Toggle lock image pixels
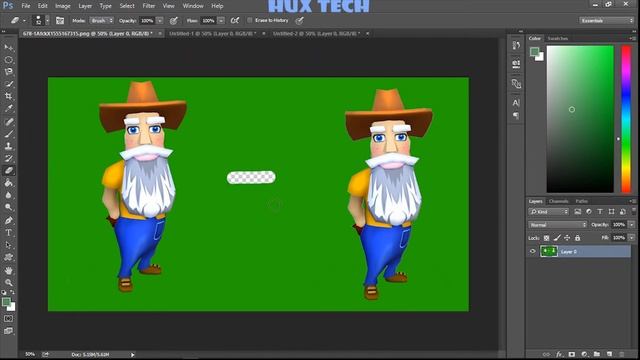Image resolution: width=640 pixels, height=360 pixels. tap(557, 238)
